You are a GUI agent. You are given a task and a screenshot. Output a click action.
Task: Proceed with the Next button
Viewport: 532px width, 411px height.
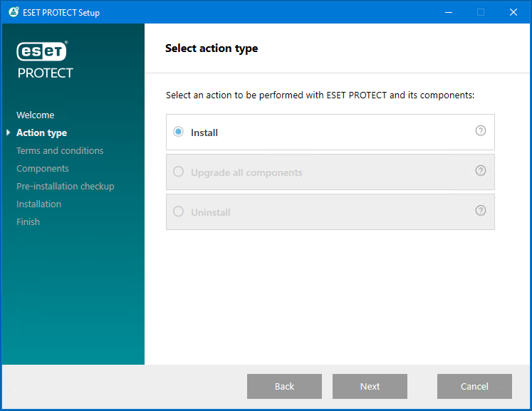pos(370,386)
